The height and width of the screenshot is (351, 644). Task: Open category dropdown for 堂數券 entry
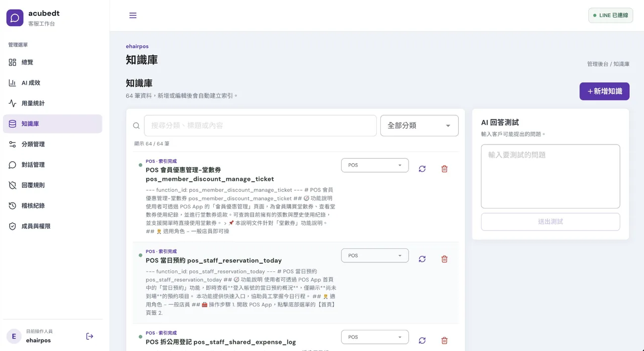pos(375,165)
